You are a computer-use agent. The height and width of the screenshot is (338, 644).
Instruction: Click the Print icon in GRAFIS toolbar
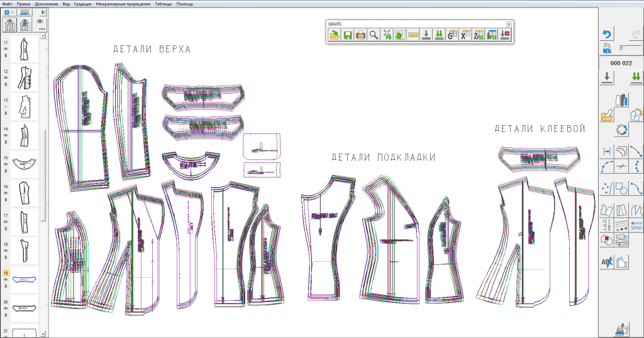361,35
